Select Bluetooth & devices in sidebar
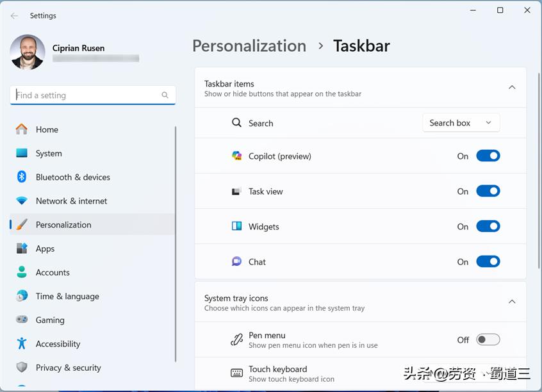Image resolution: width=542 pixels, height=392 pixels. pos(72,177)
